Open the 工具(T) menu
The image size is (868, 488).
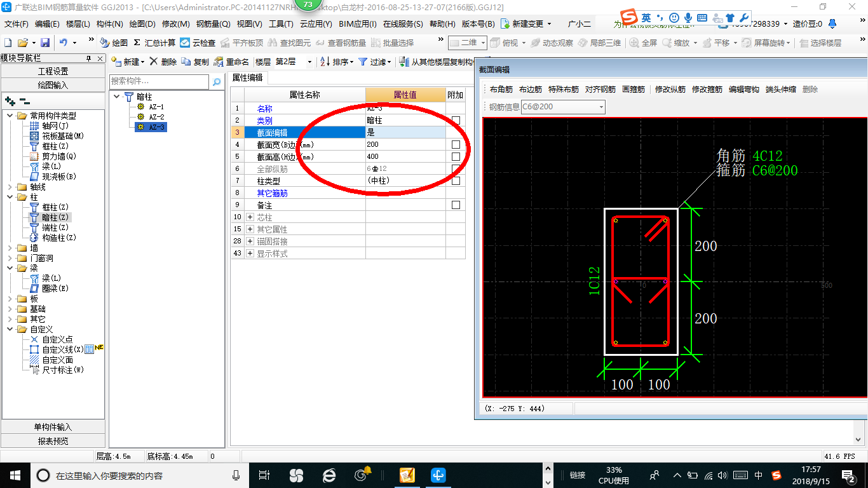pyautogui.click(x=281, y=24)
